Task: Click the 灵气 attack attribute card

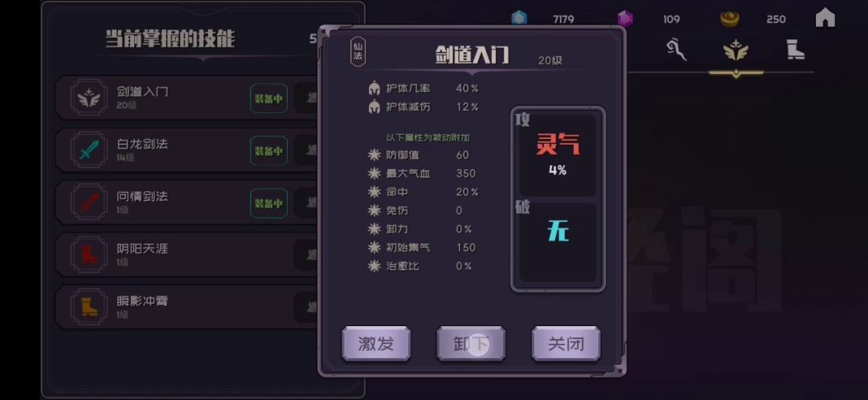Action: [558, 155]
